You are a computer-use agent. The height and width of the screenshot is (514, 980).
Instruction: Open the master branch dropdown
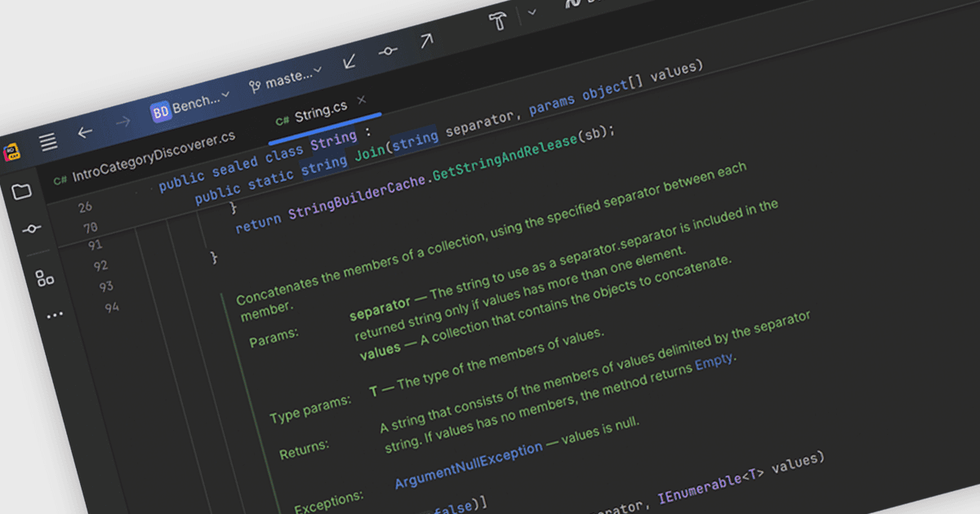pos(286,79)
